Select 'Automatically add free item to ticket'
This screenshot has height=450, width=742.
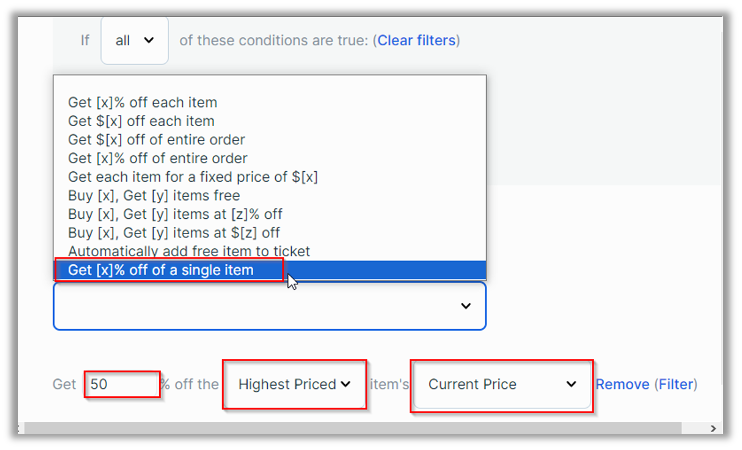(189, 251)
